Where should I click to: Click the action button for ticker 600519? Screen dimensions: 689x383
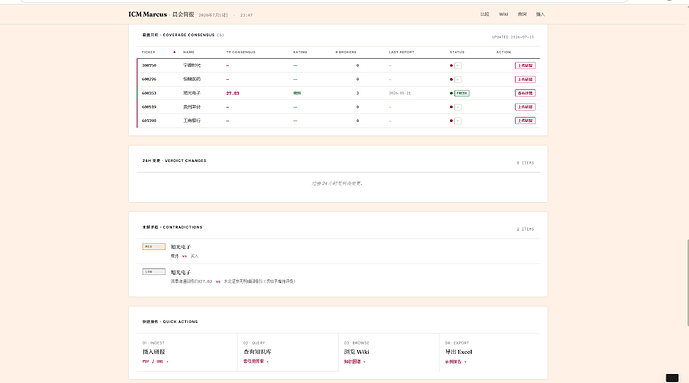click(x=525, y=107)
